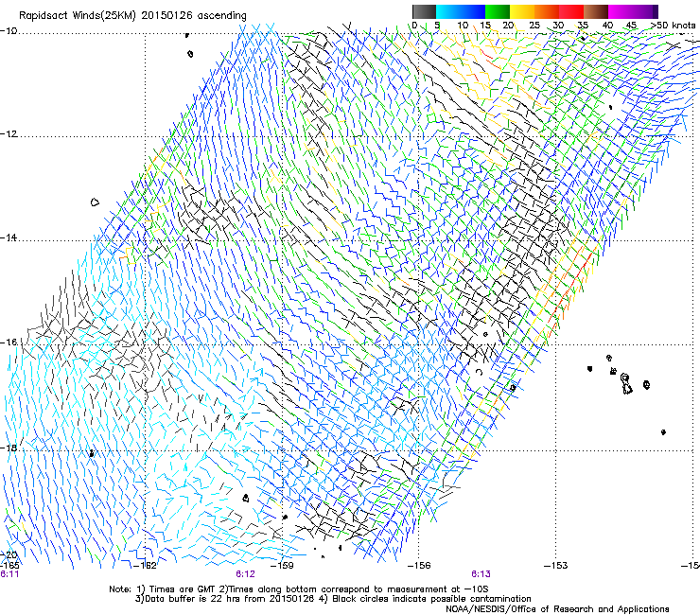Click the '-159' longitude label
The image size is (700, 615).
point(283,566)
